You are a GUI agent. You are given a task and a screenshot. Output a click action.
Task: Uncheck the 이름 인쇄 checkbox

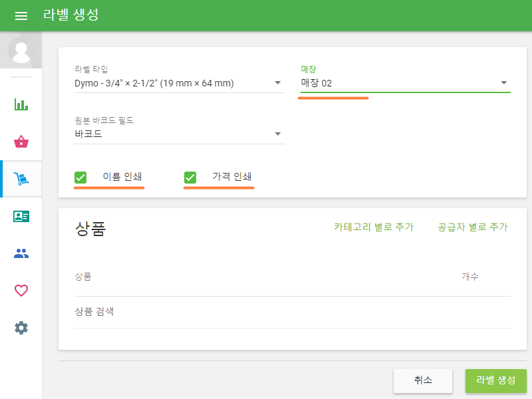(x=80, y=177)
